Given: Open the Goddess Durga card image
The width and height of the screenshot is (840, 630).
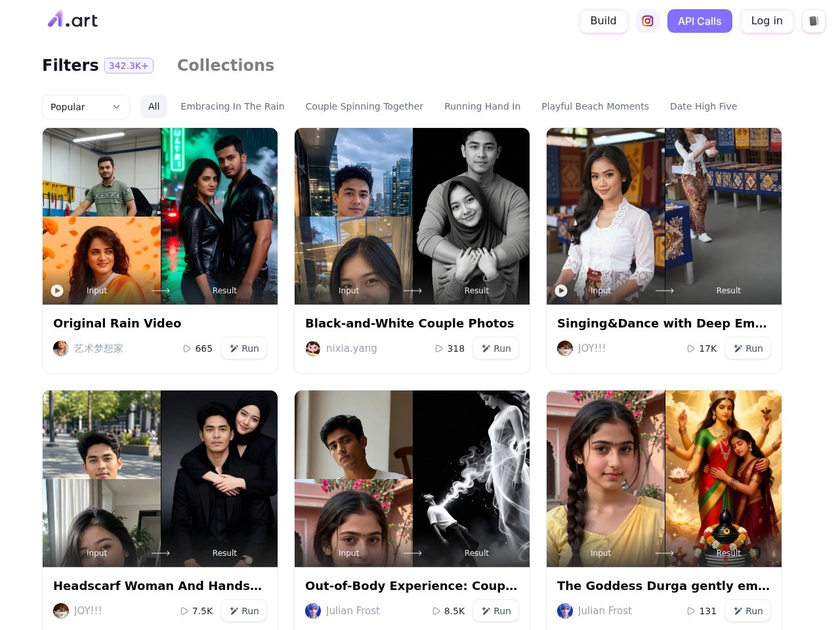Looking at the screenshot, I should tap(664, 478).
